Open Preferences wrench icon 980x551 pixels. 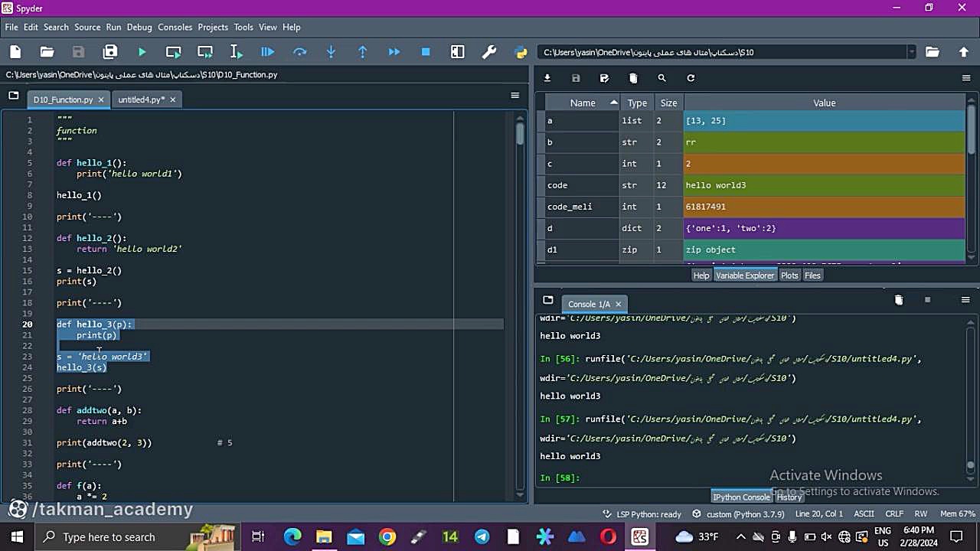[489, 52]
